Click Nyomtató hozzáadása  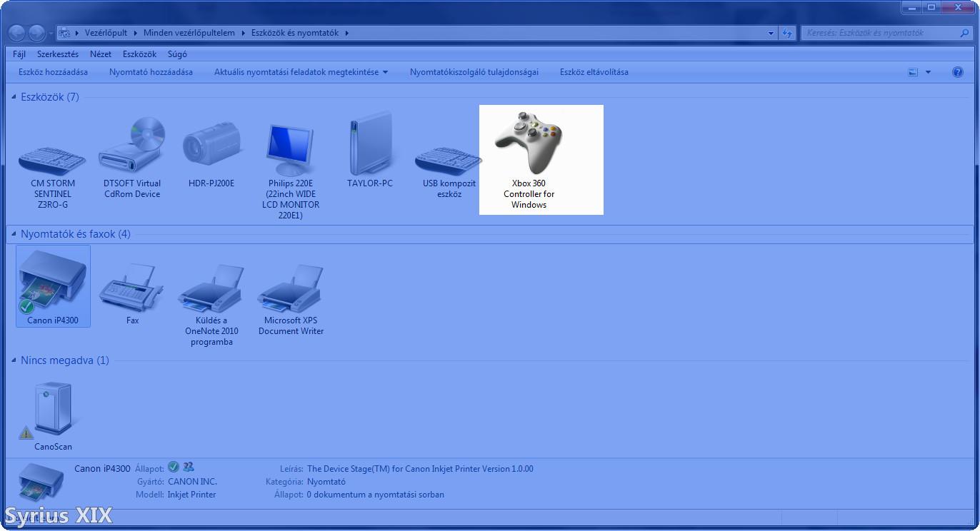(x=151, y=72)
